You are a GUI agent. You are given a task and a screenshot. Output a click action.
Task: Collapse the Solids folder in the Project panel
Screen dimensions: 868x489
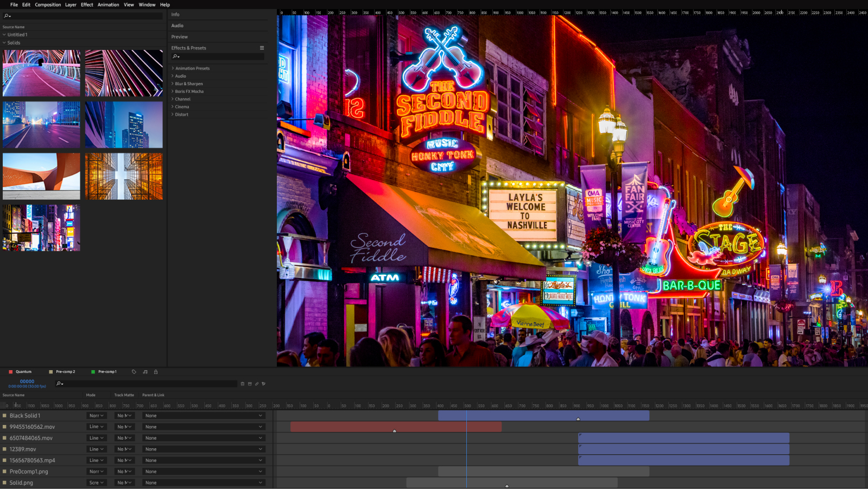4,43
